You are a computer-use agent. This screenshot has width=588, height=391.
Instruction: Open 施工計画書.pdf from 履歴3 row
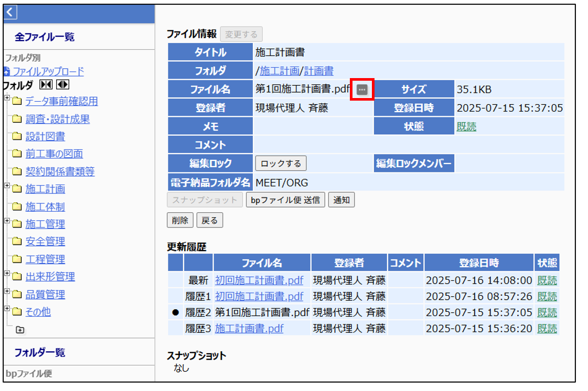249,329
